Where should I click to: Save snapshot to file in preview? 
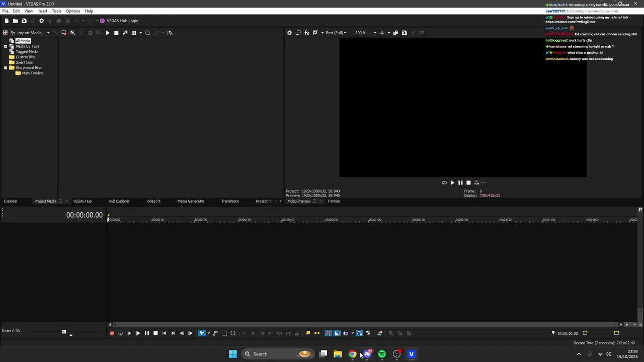(x=405, y=33)
